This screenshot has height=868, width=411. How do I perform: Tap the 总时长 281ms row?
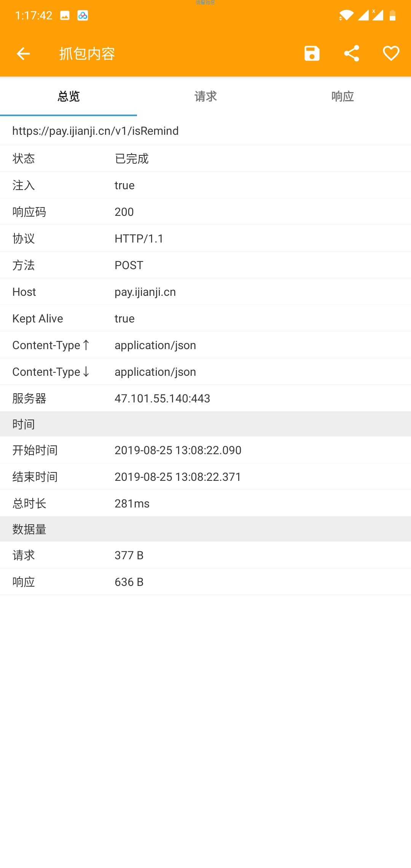coord(205,504)
